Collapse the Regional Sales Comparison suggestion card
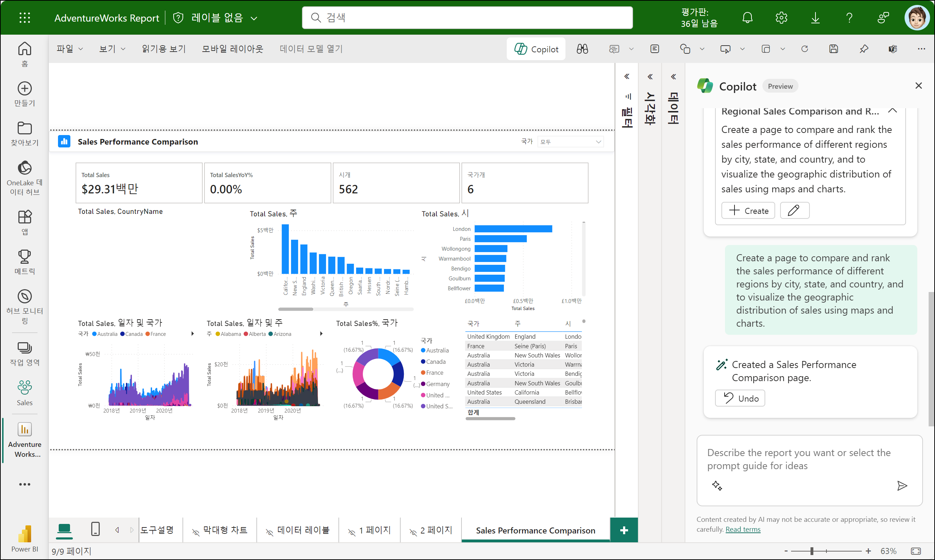The width and height of the screenshot is (935, 560). (x=892, y=111)
